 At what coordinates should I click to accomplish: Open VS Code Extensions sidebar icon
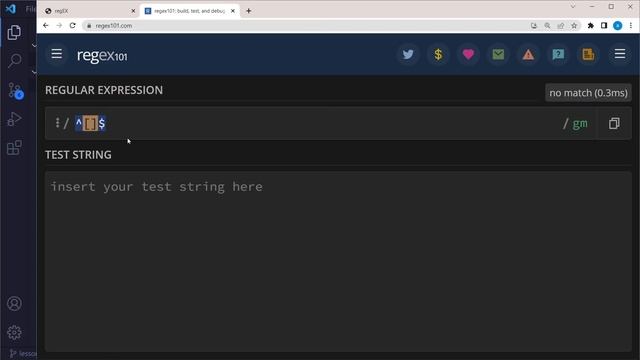14,148
